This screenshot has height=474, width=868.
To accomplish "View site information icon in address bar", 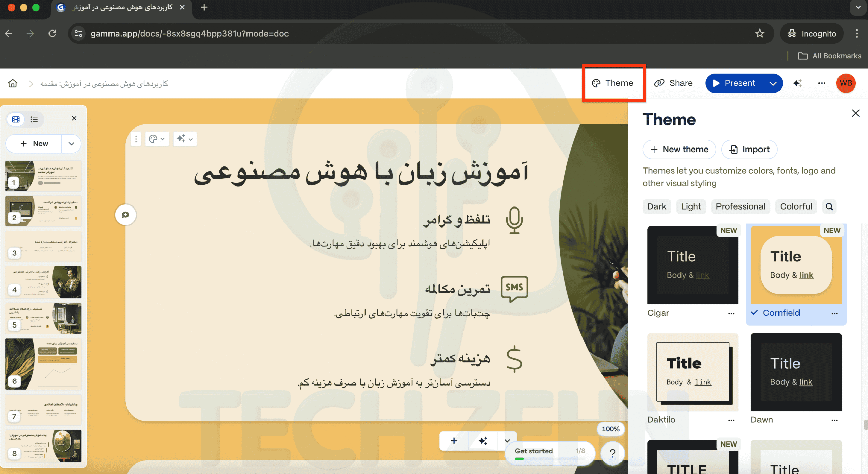I will (78, 33).
